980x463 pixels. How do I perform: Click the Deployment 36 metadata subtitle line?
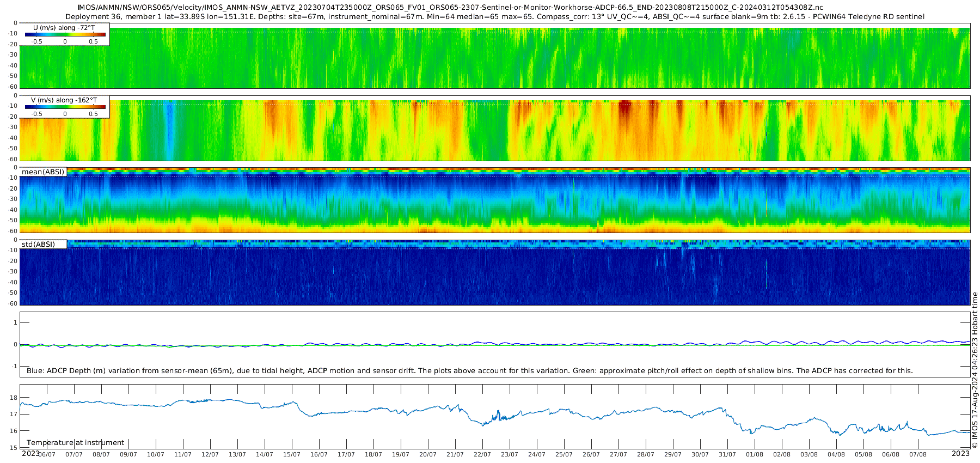point(495,17)
